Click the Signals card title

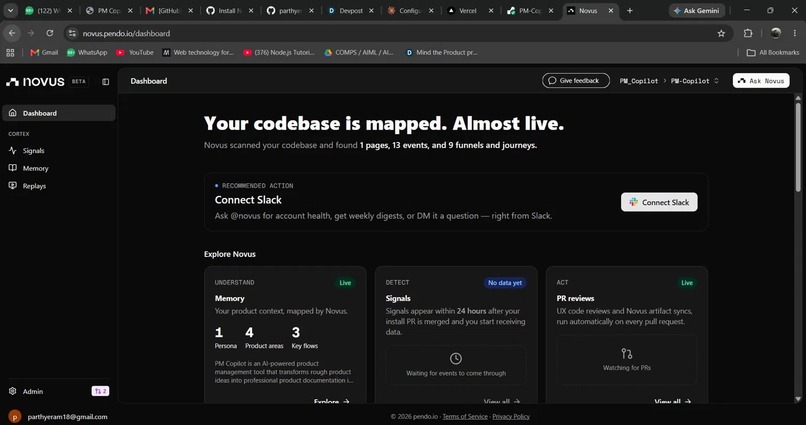tap(398, 298)
